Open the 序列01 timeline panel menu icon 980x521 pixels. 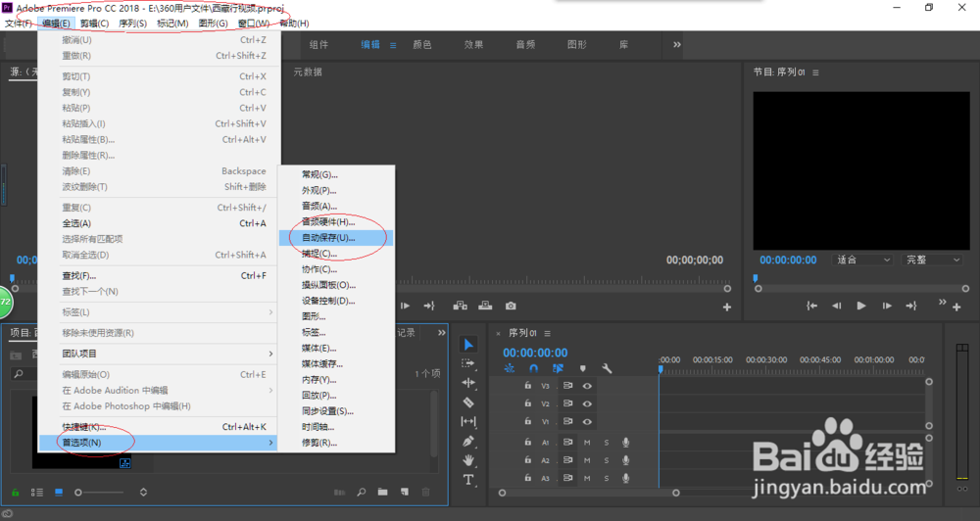pyautogui.click(x=548, y=334)
